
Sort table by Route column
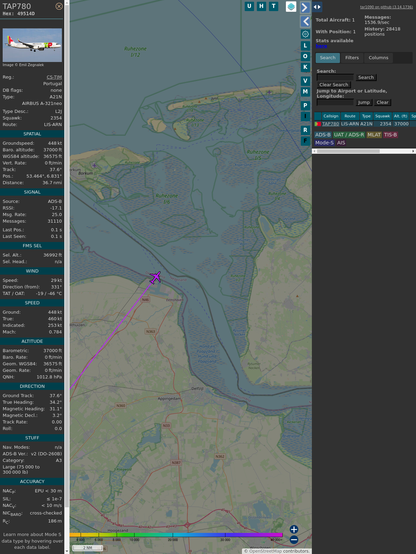[350, 116]
